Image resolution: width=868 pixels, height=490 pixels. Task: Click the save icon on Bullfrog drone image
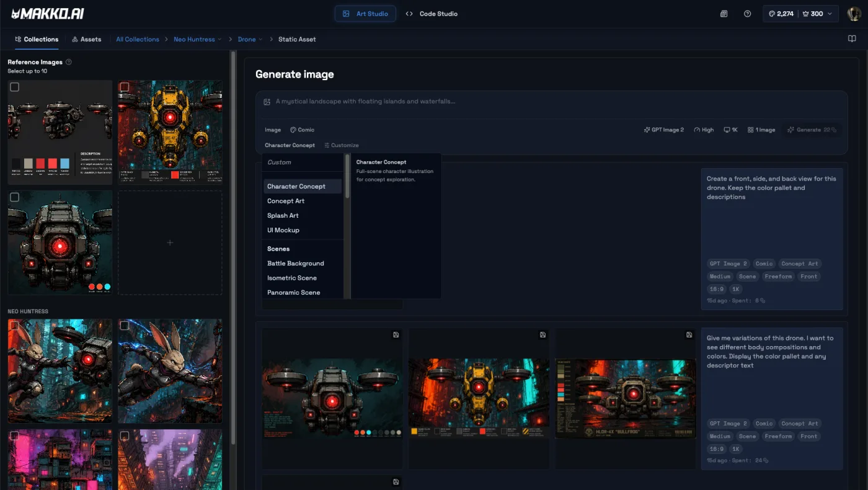point(689,335)
